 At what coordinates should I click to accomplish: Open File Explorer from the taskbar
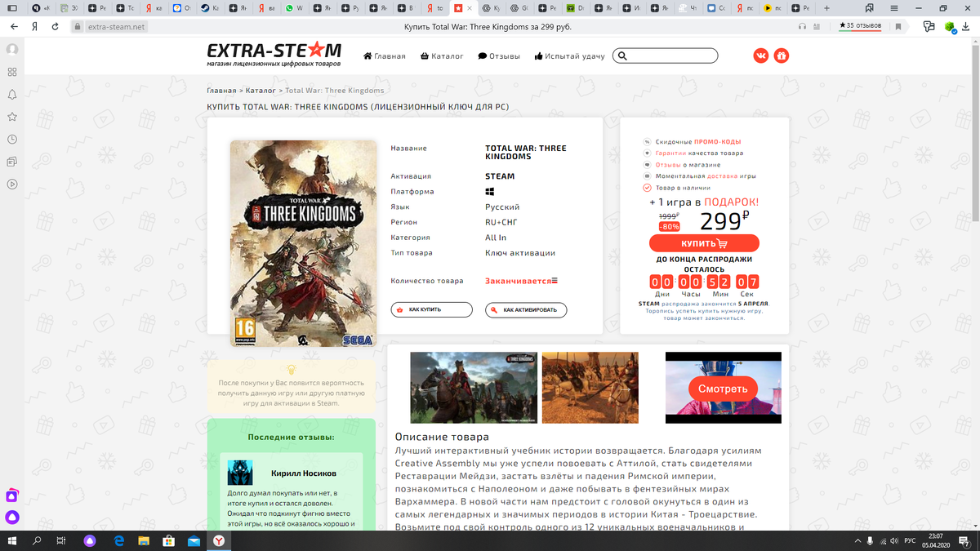(144, 540)
